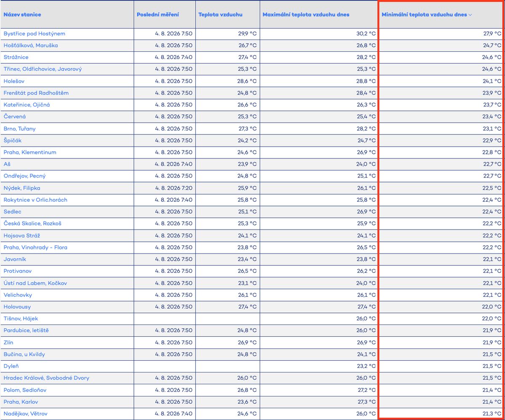
Task: Open Praha, Klementinum station link
Action: point(30,152)
